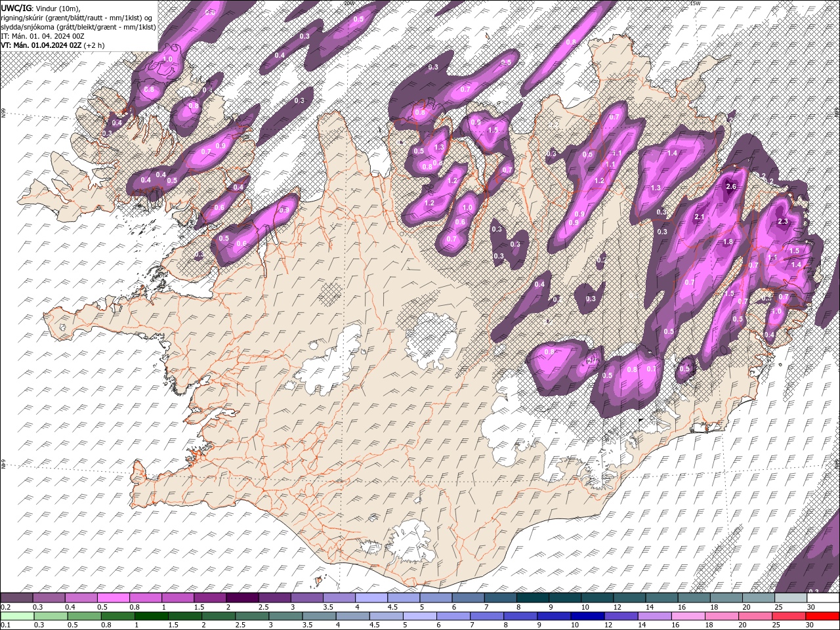Image resolution: width=840 pixels, height=630 pixels.
Task: Click the '0.1' label under the bottom legend row
Action: [x=6, y=625]
